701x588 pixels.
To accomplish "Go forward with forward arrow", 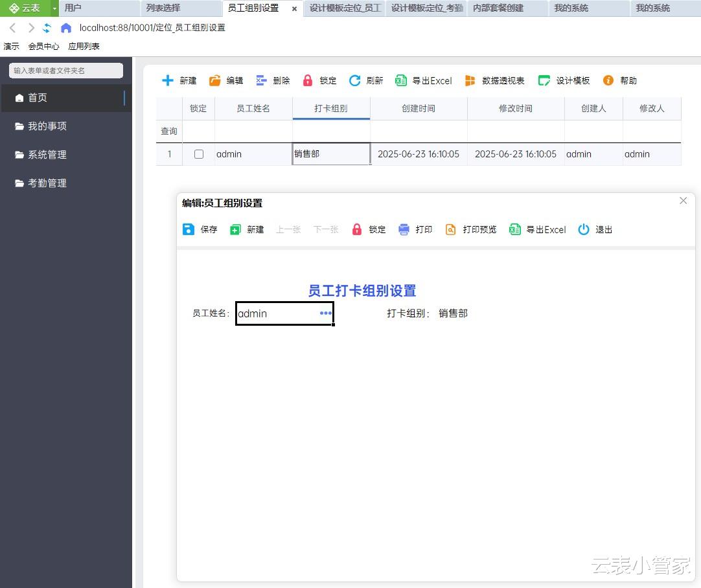I will 31,28.
